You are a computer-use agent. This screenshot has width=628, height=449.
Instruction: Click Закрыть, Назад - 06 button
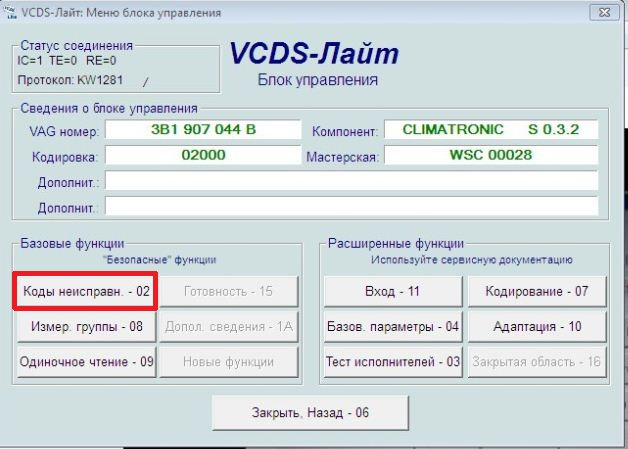tap(310, 413)
